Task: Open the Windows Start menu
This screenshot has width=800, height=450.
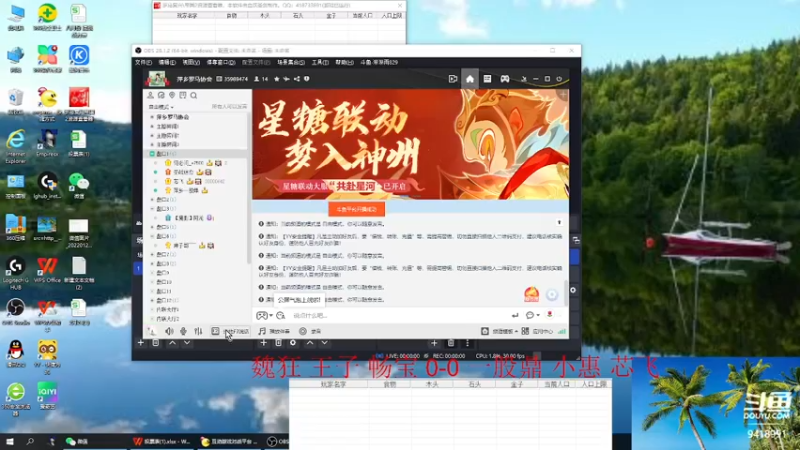Action: tap(10, 441)
